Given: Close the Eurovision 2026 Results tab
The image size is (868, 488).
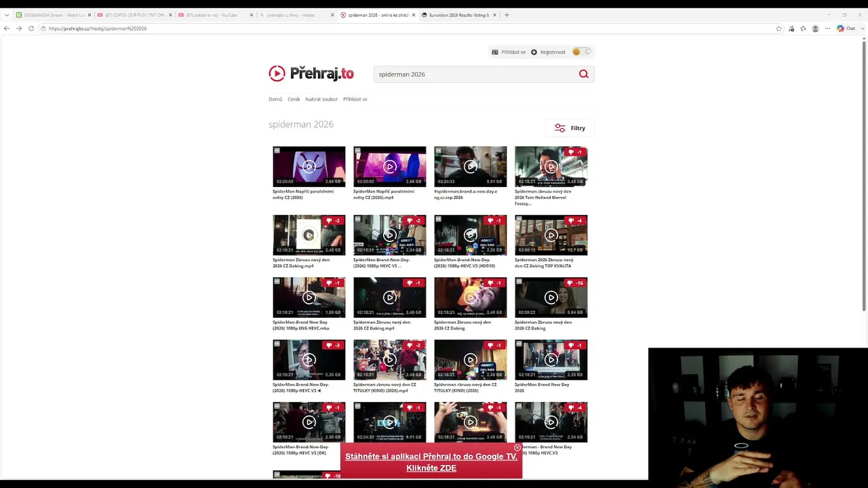Looking at the screenshot, I should 494,15.
